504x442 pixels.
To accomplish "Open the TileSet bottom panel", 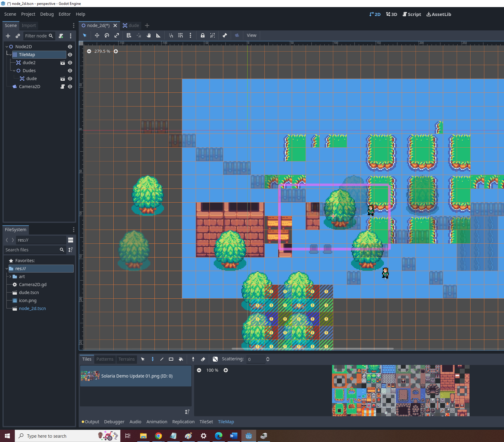I will [206, 421].
